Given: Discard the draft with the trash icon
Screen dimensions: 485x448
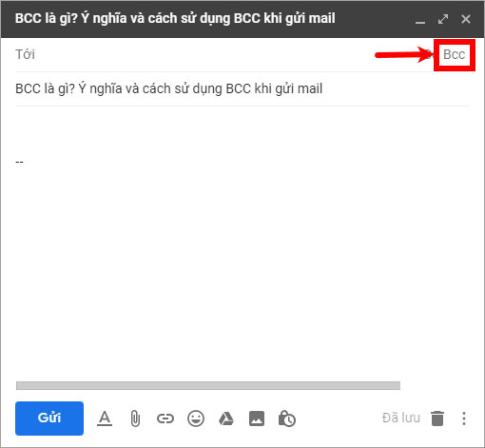Looking at the screenshot, I should (x=437, y=419).
